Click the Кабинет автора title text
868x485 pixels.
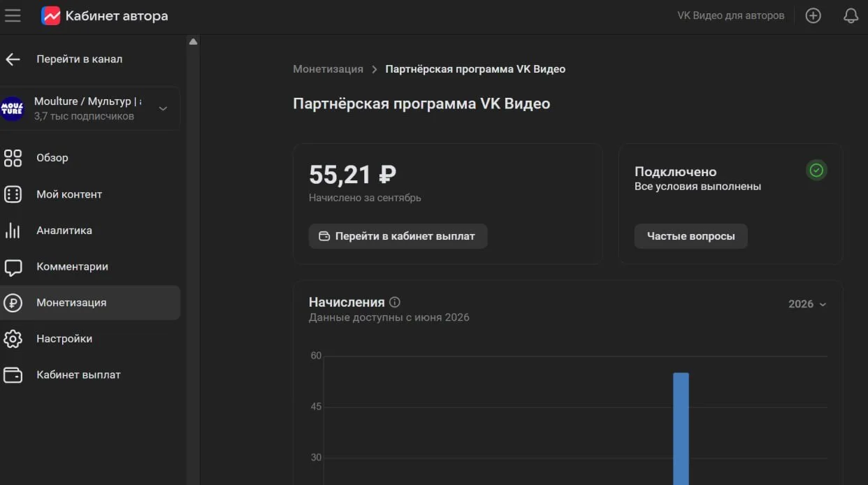pos(117,15)
